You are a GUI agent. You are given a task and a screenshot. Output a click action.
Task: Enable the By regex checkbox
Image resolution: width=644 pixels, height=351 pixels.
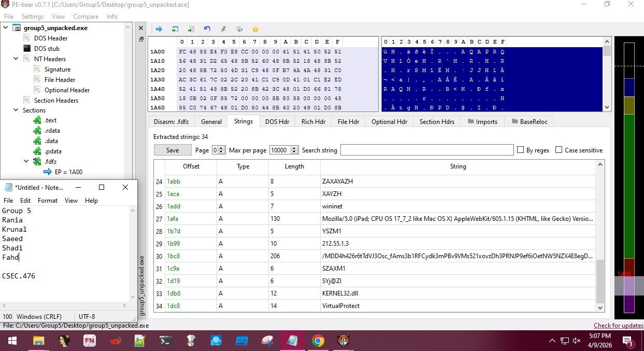point(521,150)
